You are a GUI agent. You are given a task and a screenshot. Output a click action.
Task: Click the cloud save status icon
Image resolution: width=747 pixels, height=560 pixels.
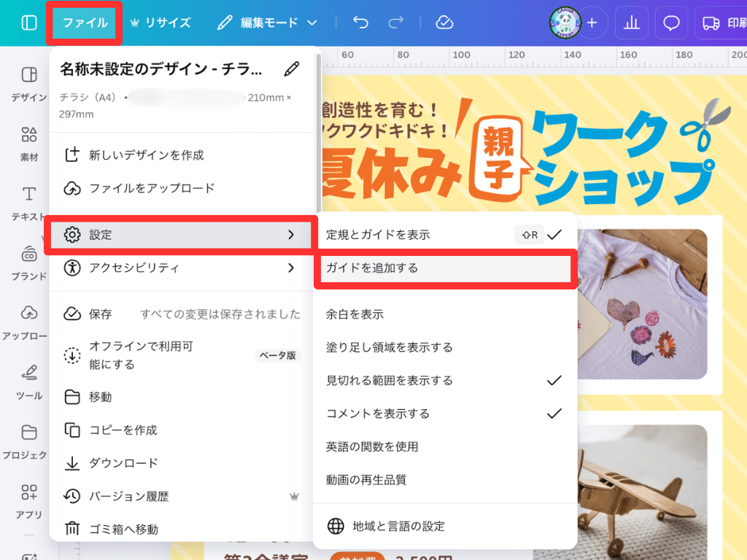[444, 23]
